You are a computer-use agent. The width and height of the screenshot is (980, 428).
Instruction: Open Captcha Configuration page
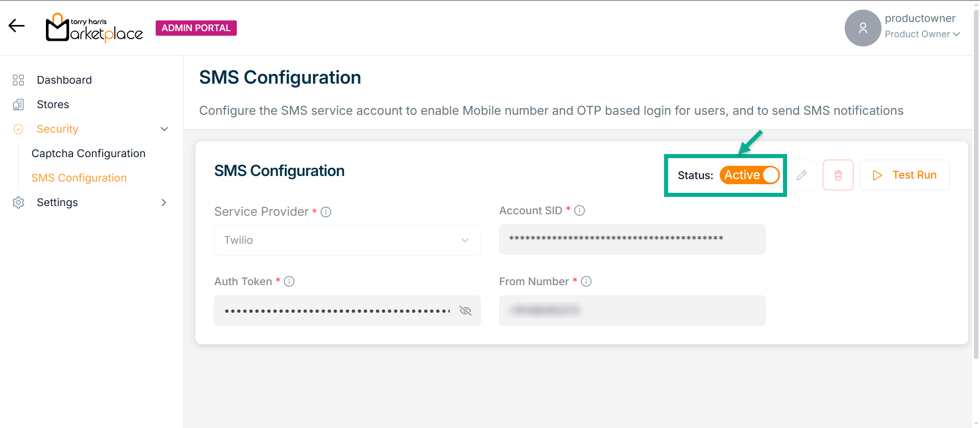[88, 154]
